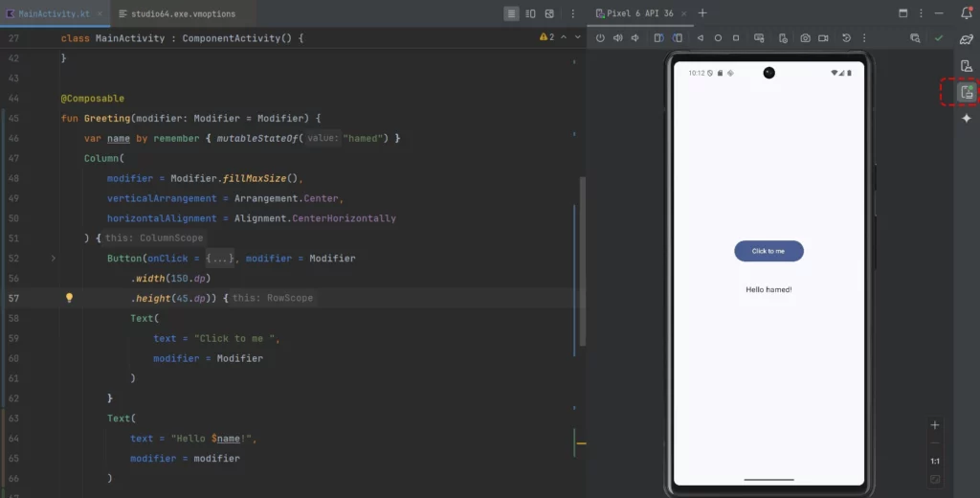Click the editor vertical scrollbar thumb

(x=583, y=261)
